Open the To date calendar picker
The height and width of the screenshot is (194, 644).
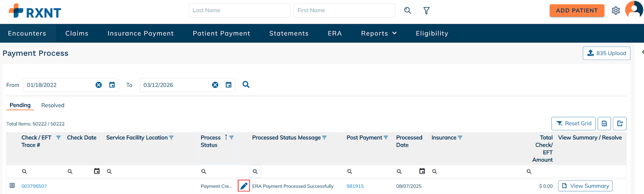(x=229, y=85)
